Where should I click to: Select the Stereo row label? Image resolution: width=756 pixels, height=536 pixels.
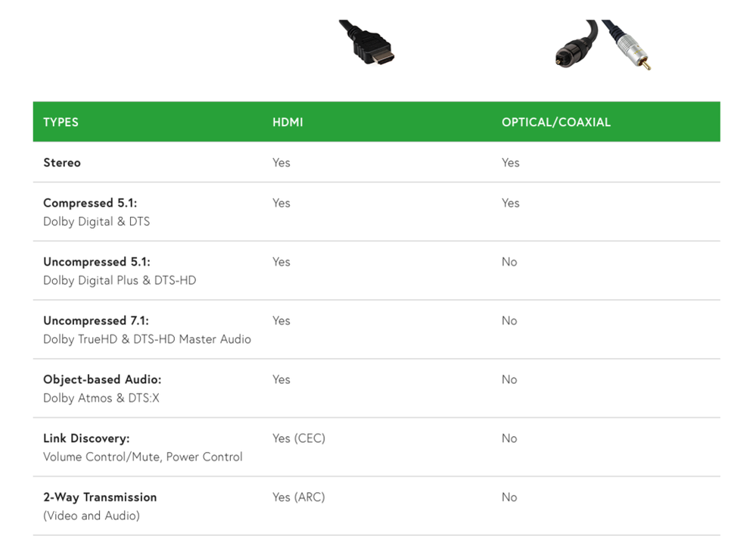pos(62,163)
